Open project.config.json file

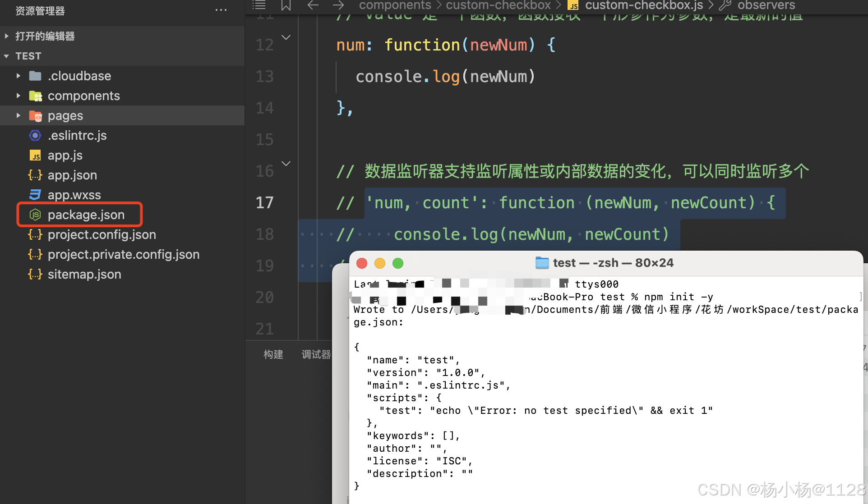[x=102, y=234]
